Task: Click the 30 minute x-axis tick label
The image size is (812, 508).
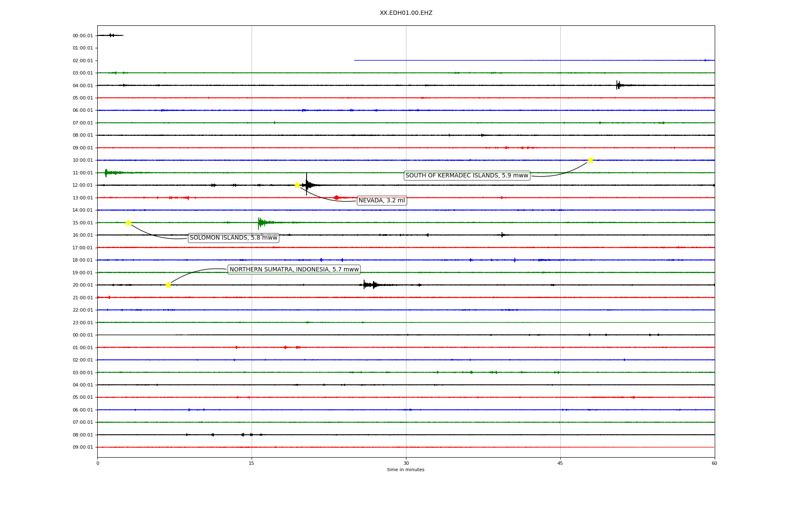Action: pos(406,463)
